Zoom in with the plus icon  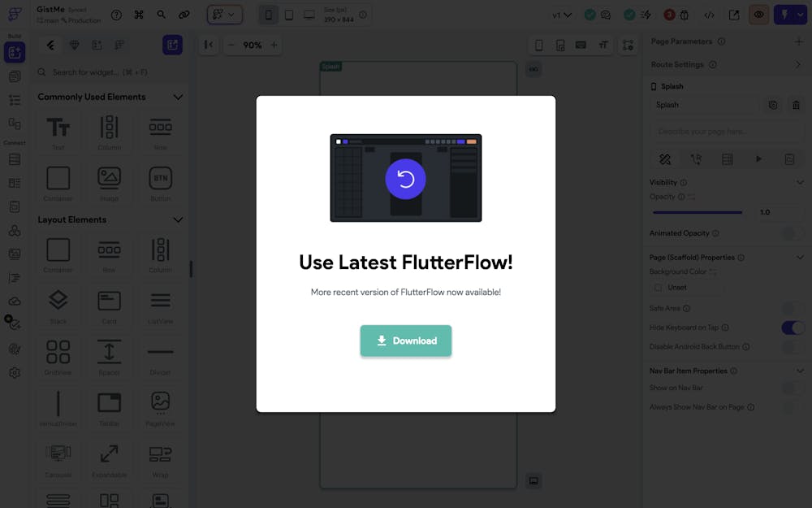click(274, 45)
